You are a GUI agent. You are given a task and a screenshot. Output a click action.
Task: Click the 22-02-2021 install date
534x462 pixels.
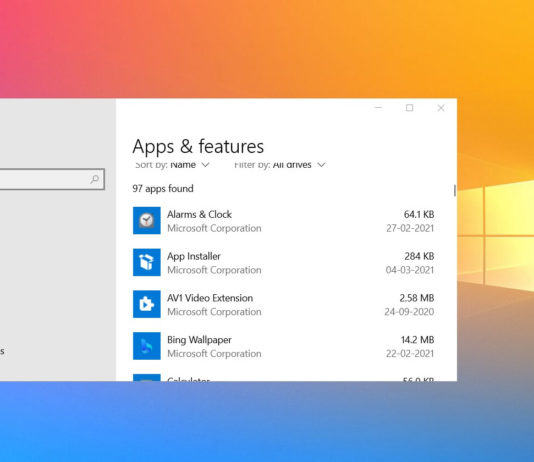tap(410, 354)
